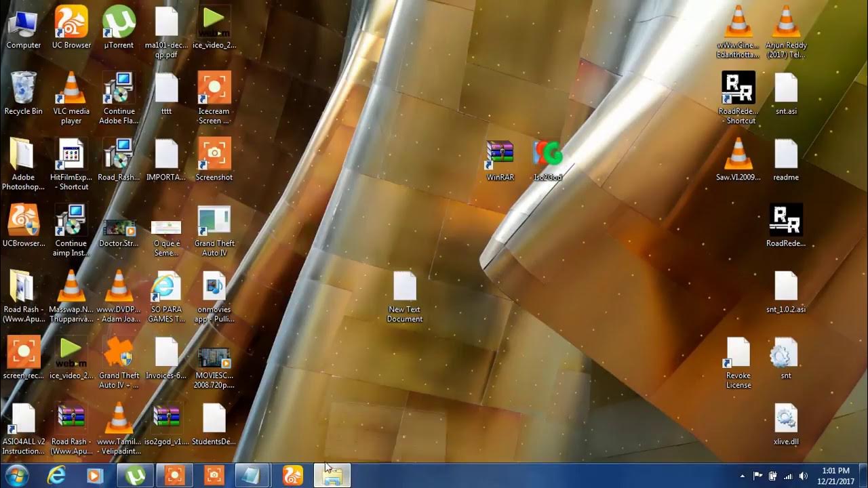The width and height of the screenshot is (868, 488).
Task: Select the Iso2God application icon
Action: 548,161
